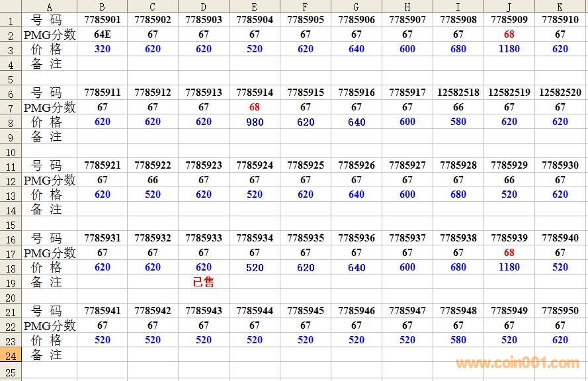Select the cell showing 64E grade
588x381 pixels.
103,34
